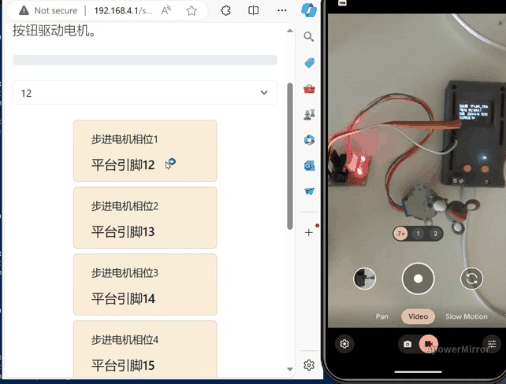
Task: Open sidebar settings gear
Action: coord(309,365)
